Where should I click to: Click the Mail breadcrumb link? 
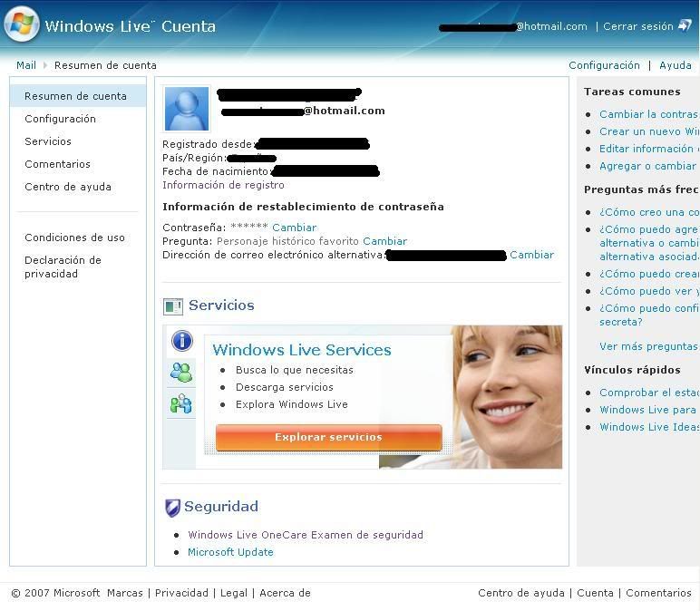tap(26, 65)
